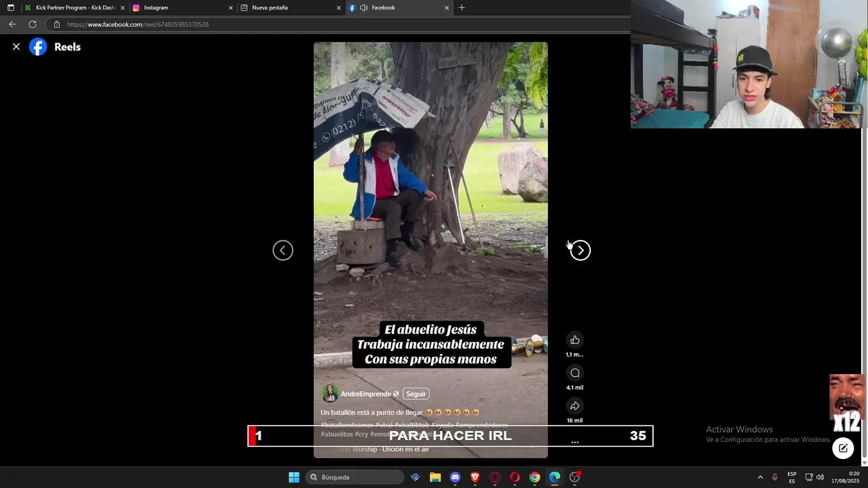Go to the next reel arrow
The width and height of the screenshot is (868, 488).
pos(580,250)
